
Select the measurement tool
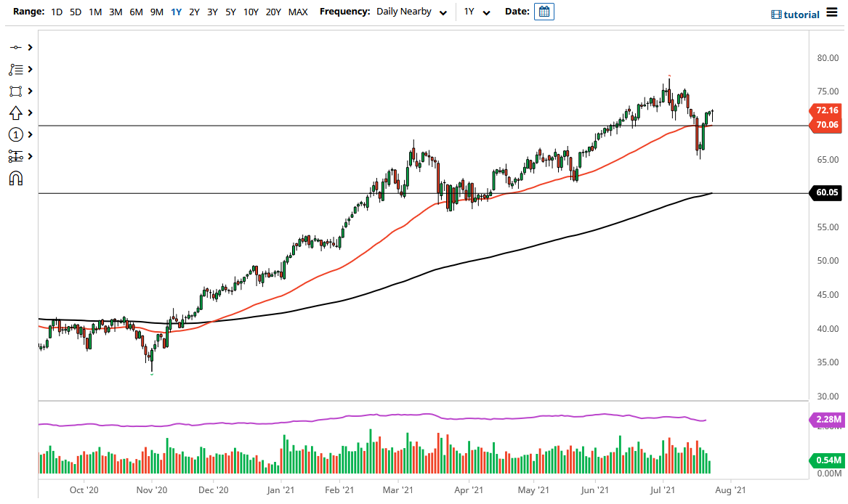click(x=15, y=156)
